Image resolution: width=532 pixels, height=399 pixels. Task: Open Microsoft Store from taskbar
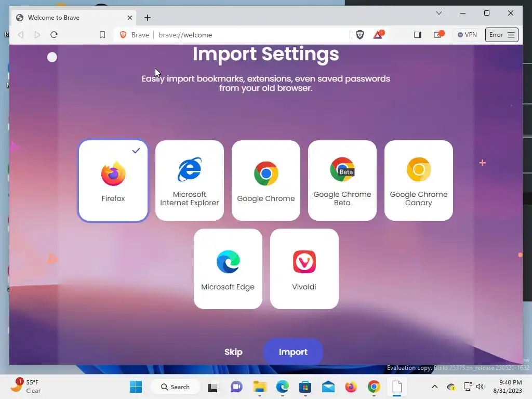[x=305, y=387]
